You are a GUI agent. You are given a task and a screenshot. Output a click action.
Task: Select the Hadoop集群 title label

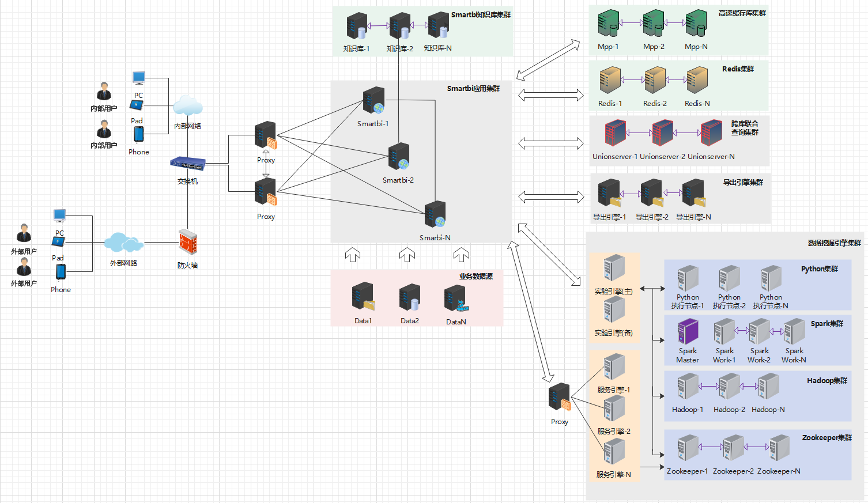coord(827,381)
